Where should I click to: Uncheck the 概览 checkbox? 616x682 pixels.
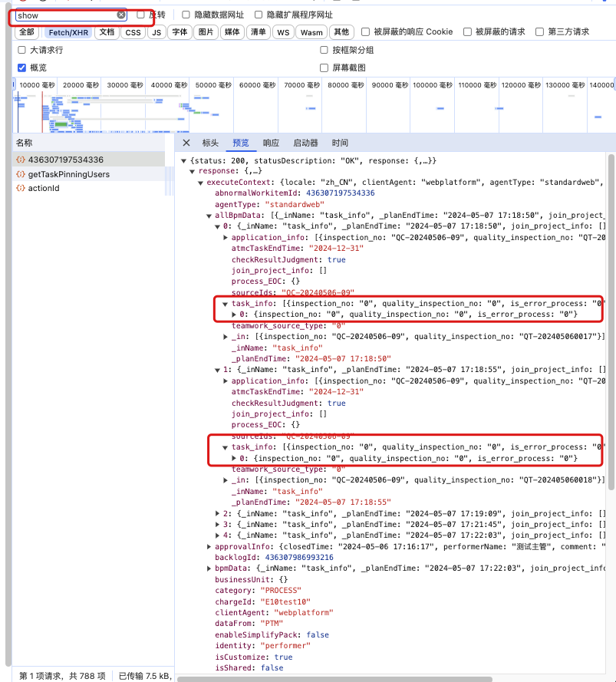click(21, 68)
